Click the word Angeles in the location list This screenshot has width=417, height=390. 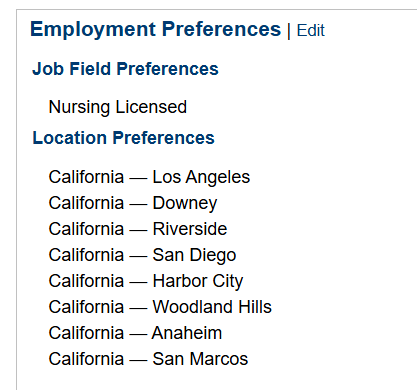click(x=218, y=177)
